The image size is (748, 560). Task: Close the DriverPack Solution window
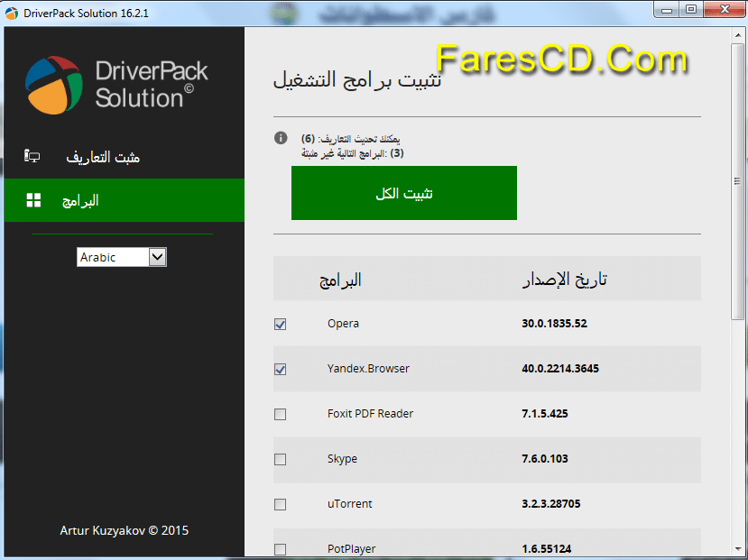tap(725, 10)
